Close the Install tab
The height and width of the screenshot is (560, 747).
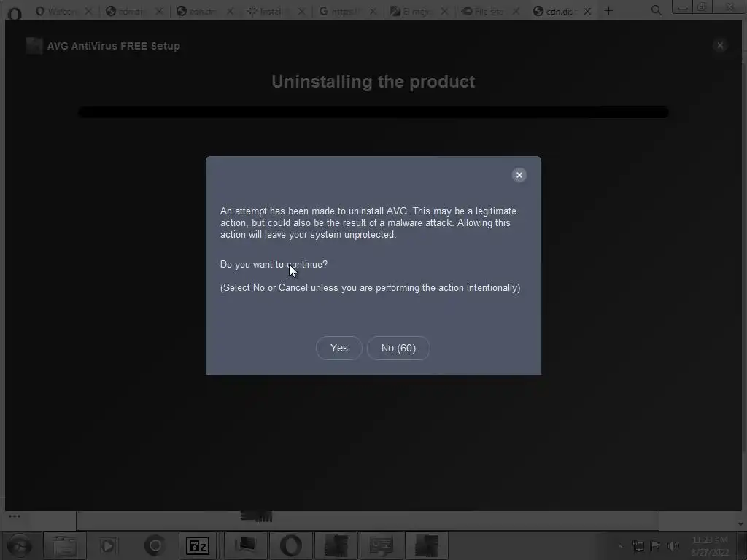pos(301,11)
